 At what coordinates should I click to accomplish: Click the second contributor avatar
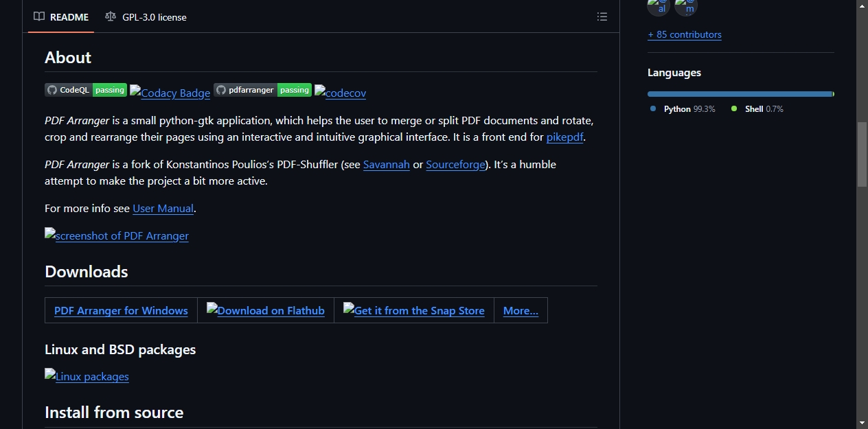pos(686,7)
